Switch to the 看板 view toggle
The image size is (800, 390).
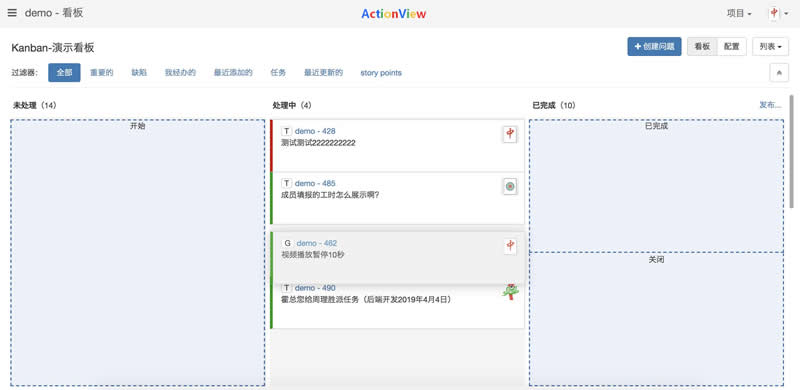(x=702, y=46)
